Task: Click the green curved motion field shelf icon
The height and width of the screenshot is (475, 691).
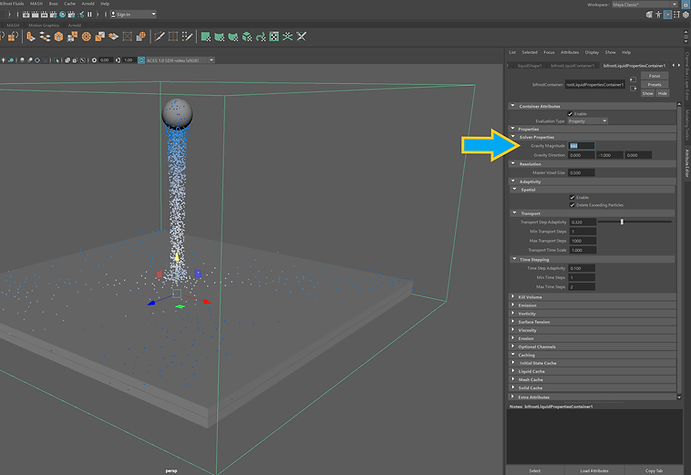Action: tap(261, 37)
